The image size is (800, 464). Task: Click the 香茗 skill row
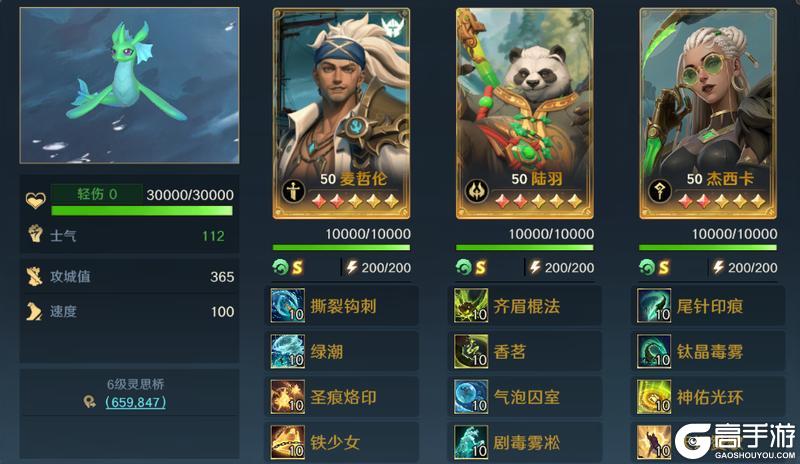tap(524, 351)
